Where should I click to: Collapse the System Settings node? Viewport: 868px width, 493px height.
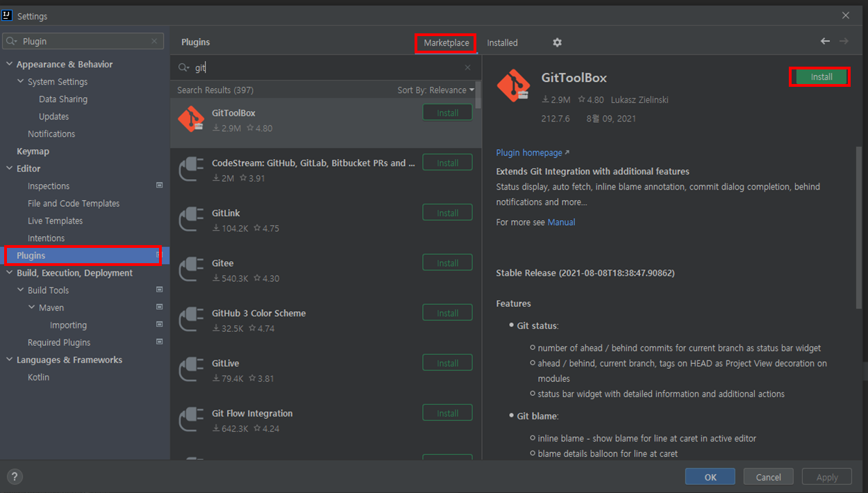click(20, 82)
